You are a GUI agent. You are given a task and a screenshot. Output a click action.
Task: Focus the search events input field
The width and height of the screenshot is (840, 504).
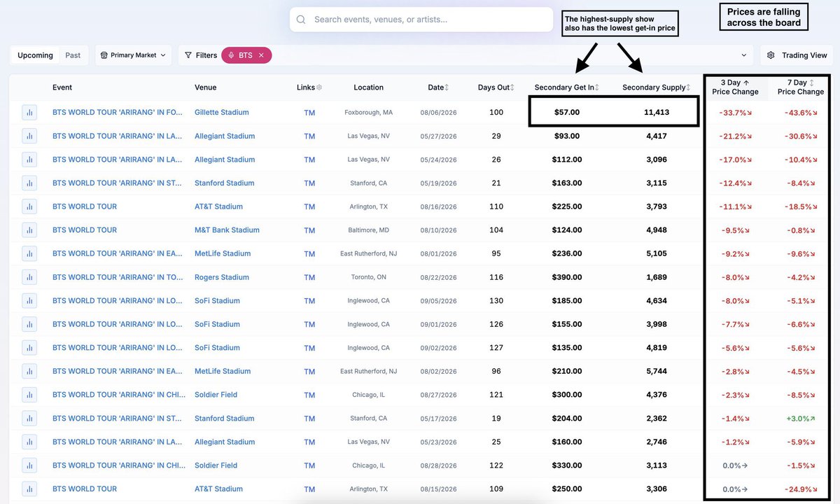pyautogui.click(x=421, y=20)
